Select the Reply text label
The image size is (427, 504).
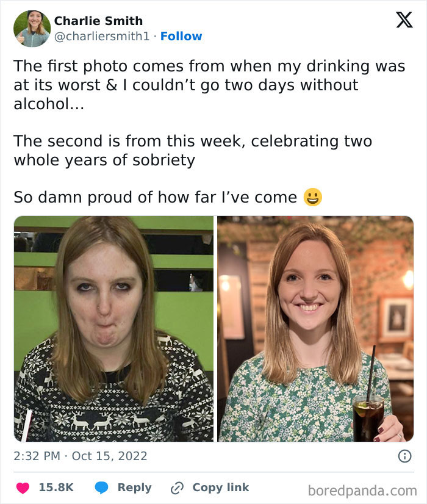(x=134, y=488)
